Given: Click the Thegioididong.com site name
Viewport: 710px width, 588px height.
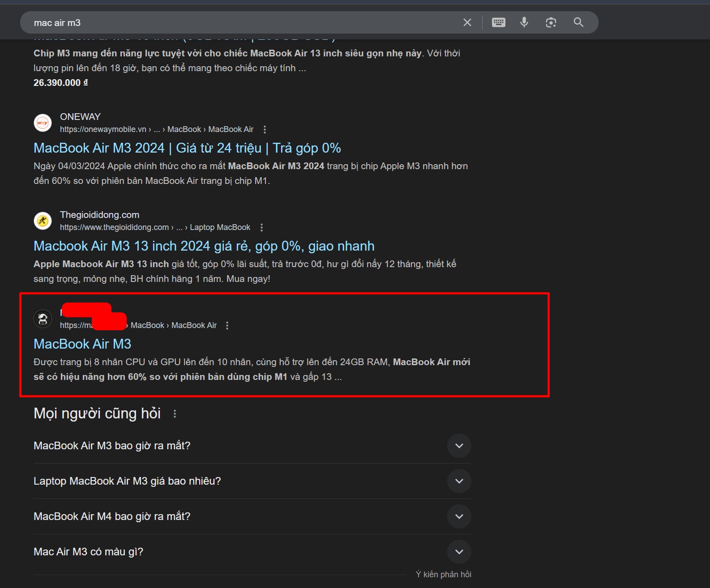Looking at the screenshot, I should [x=99, y=215].
